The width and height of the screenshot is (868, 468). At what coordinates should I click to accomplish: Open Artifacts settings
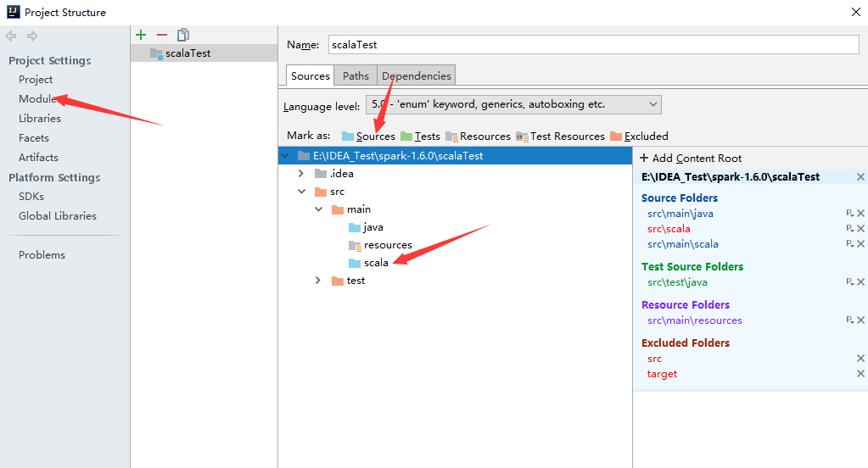click(x=38, y=158)
